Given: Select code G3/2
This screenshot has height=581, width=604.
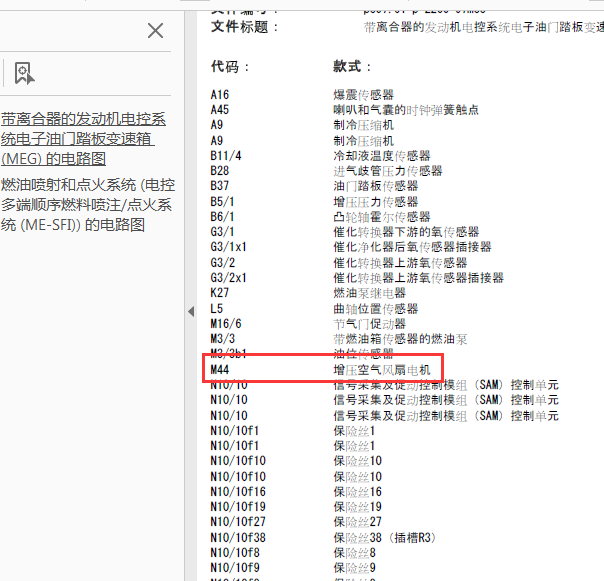Looking at the screenshot, I should point(223,262).
